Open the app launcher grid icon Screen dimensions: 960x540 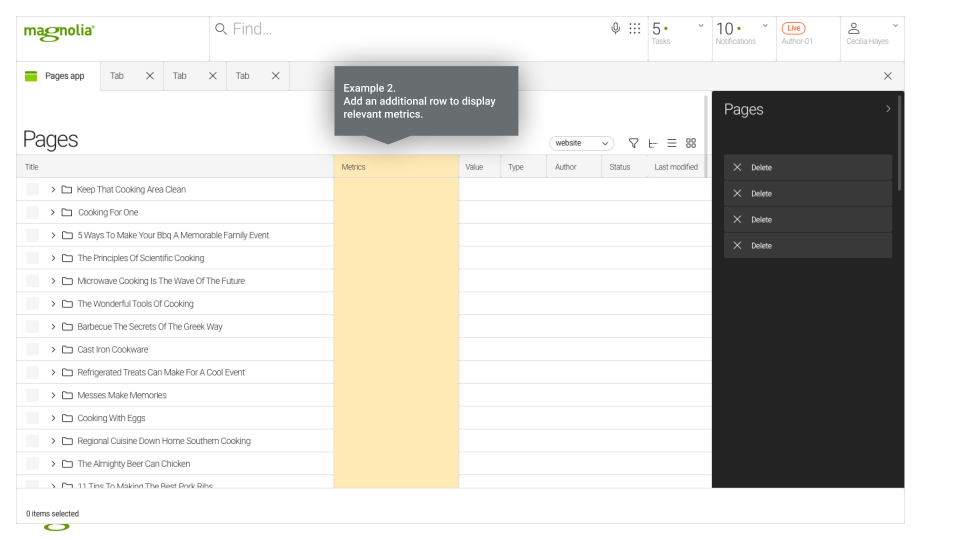point(635,29)
